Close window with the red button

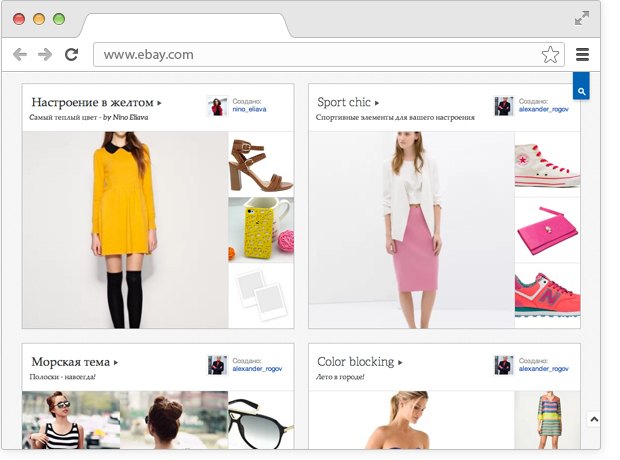(19, 19)
